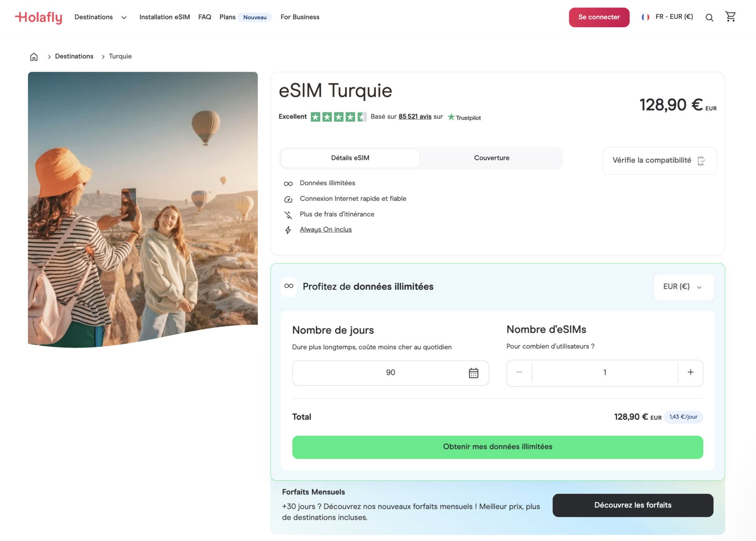Click the Trustpilot star rating icons

click(338, 117)
